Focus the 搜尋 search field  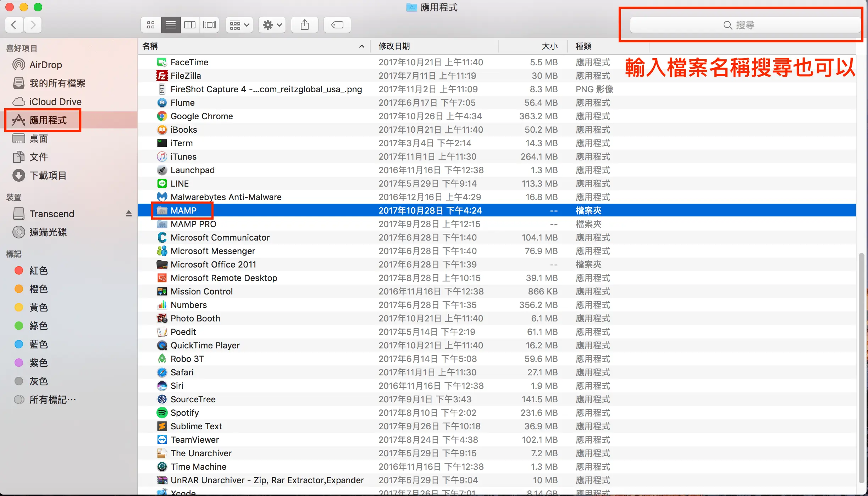click(745, 25)
